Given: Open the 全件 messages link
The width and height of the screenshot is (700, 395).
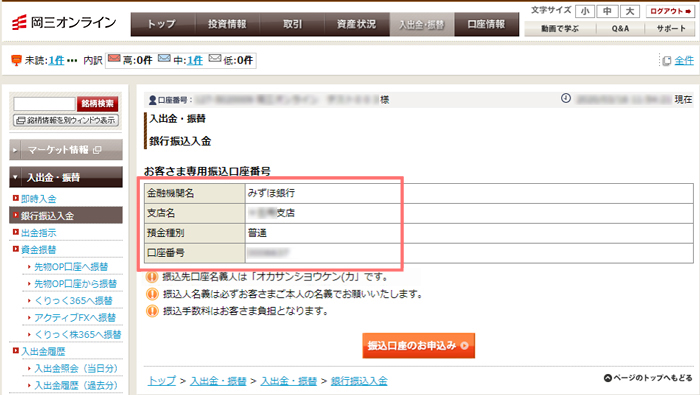Looking at the screenshot, I should [684, 61].
